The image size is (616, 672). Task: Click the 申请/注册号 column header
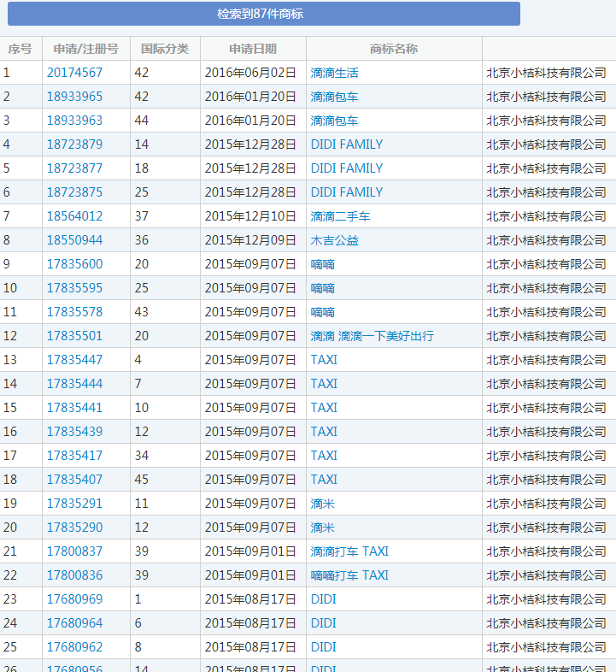tap(85, 49)
